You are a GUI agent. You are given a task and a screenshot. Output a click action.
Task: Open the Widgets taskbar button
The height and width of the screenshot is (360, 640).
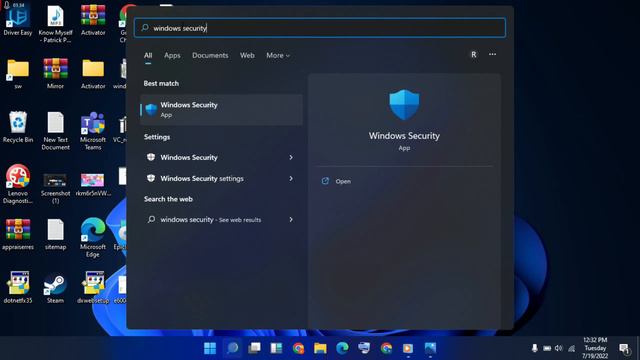(276, 348)
